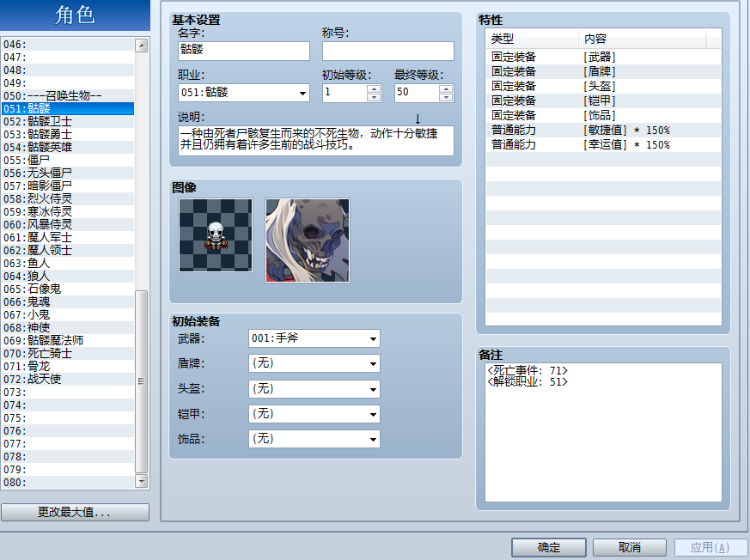Click the 取消 cancel button
750x560 pixels.
[x=630, y=547]
